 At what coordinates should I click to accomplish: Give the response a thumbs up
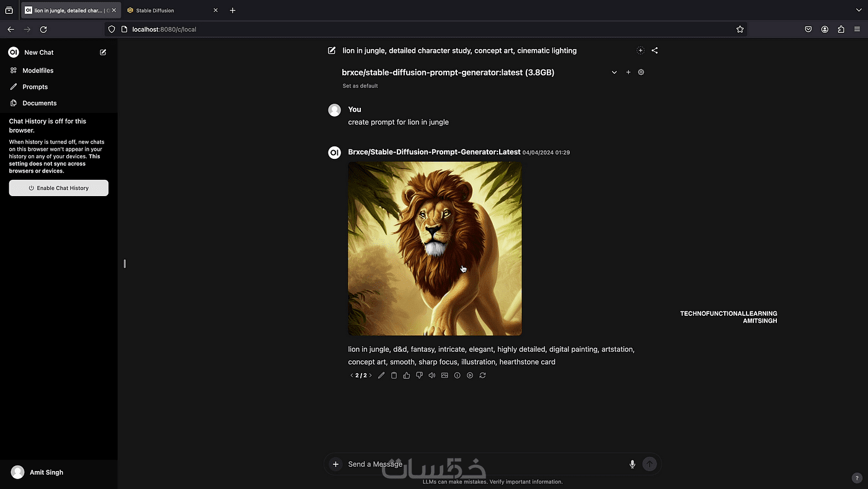pyautogui.click(x=407, y=375)
